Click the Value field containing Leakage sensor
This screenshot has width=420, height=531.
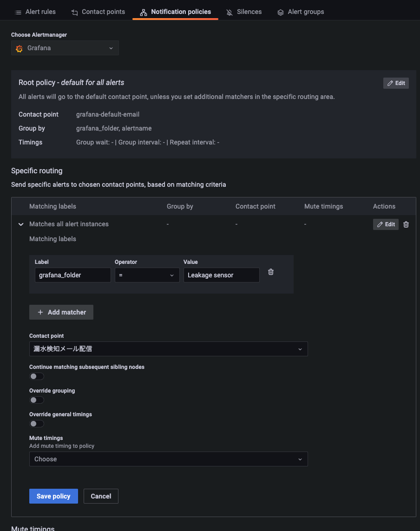tap(221, 275)
